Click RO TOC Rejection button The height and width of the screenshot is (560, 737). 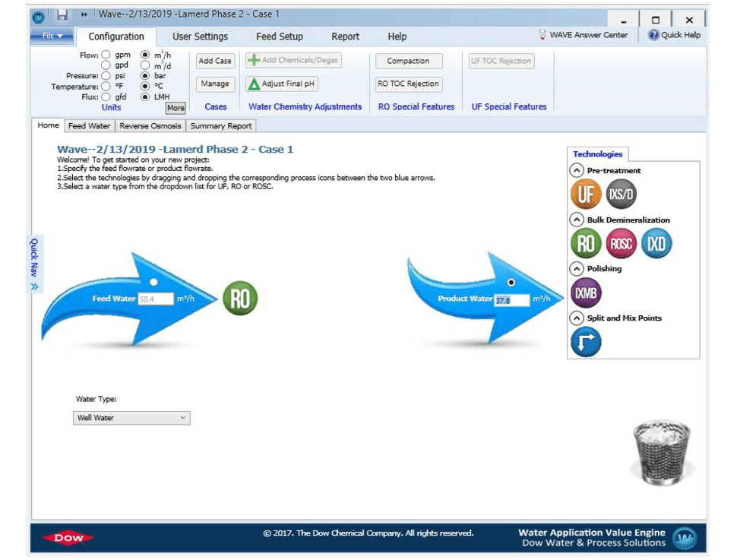tap(409, 84)
